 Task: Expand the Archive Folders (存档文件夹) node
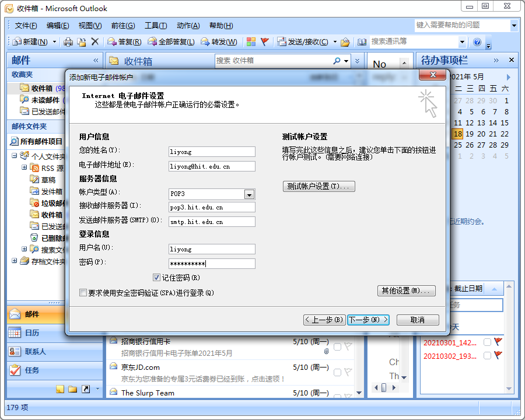pyautogui.click(x=14, y=261)
